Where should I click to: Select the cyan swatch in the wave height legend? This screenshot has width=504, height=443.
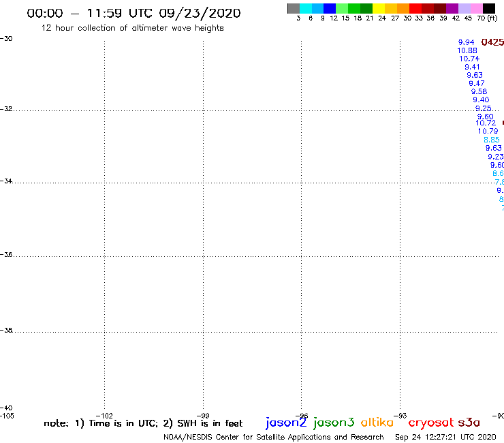[x=306, y=8]
